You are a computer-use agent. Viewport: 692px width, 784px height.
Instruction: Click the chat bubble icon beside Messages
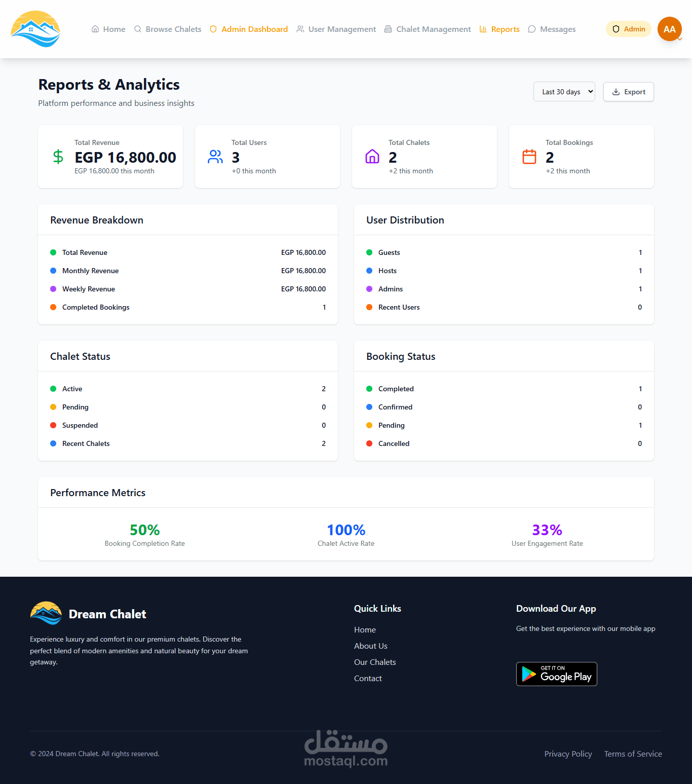532,29
